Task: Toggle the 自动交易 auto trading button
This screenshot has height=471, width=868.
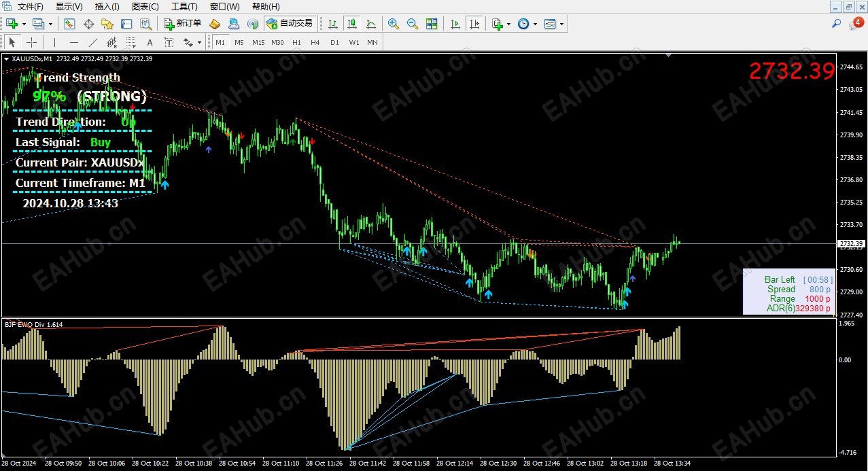Action: point(290,24)
